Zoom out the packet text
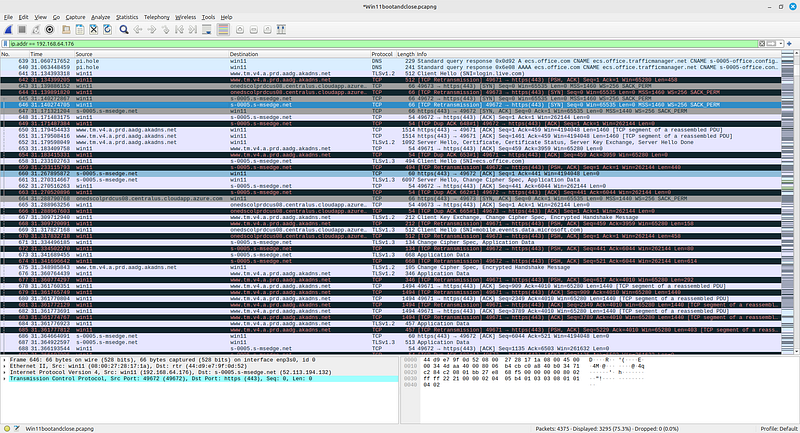This screenshot has height=433, width=800. point(254,30)
